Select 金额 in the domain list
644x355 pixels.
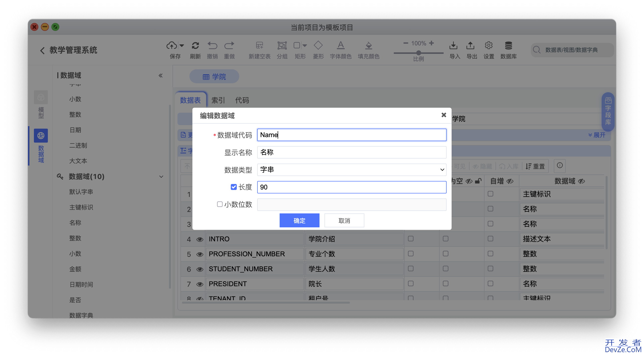75,269
